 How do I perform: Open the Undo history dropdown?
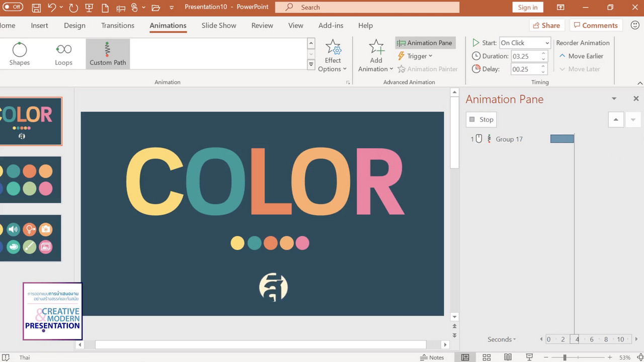61,8
